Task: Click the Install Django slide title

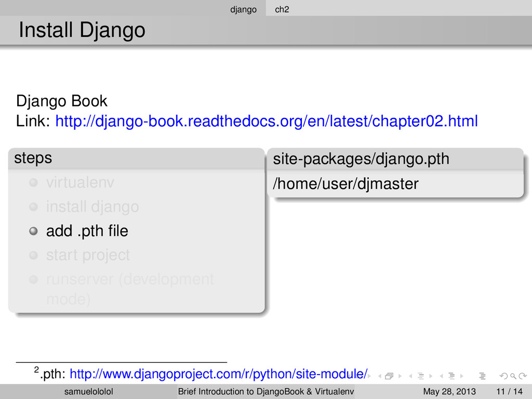Action: (x=82, y=30)
